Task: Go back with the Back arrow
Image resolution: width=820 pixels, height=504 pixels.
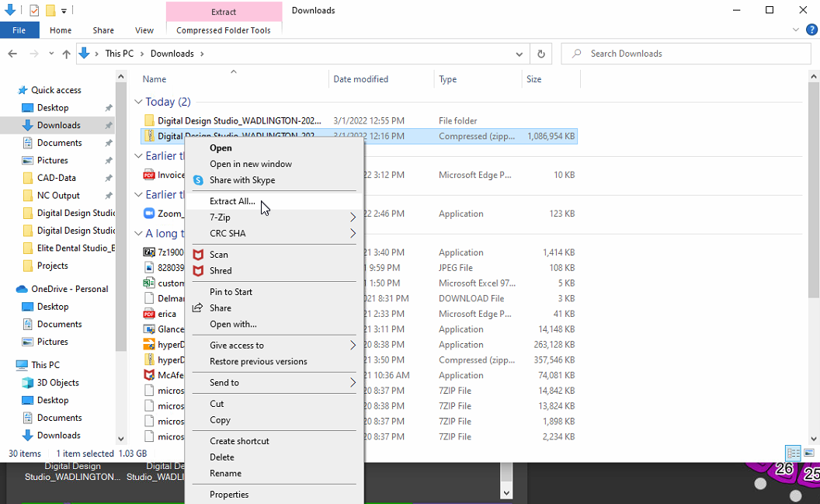Action: click(12, 54)
